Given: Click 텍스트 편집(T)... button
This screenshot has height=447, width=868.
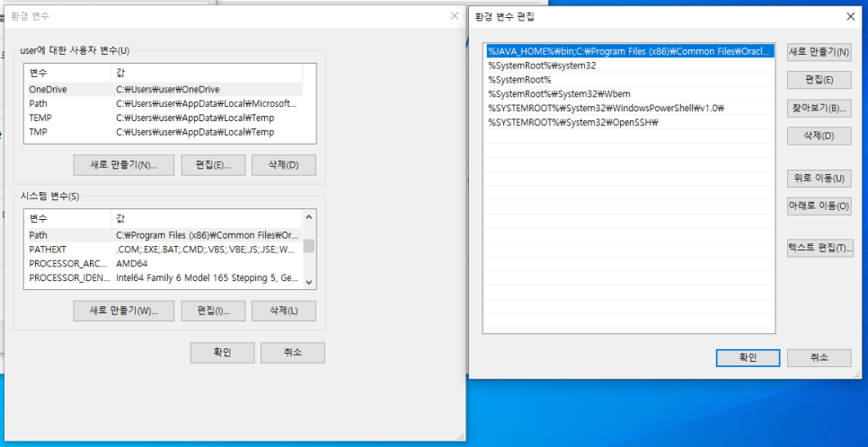Looking at the screenshot, I should tap(819, 248).
